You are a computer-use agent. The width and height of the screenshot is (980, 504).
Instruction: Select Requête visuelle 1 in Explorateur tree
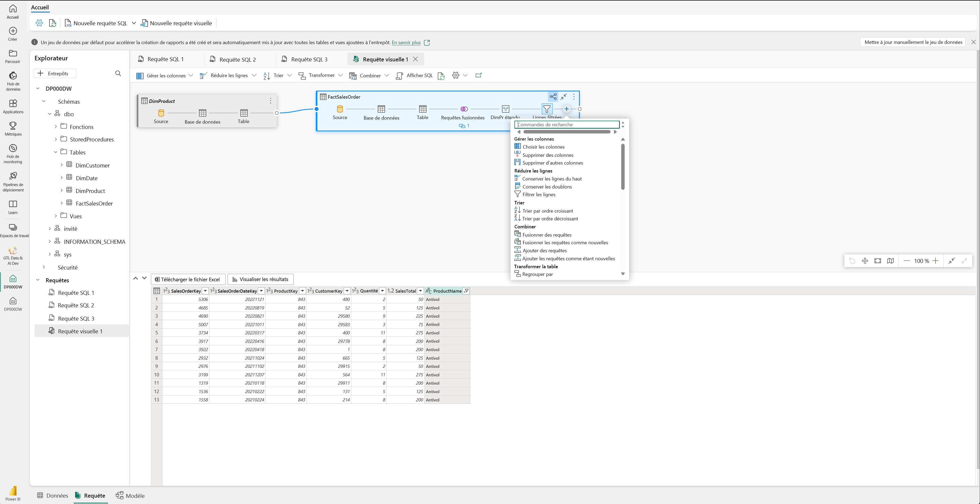(x=82, y=331)
